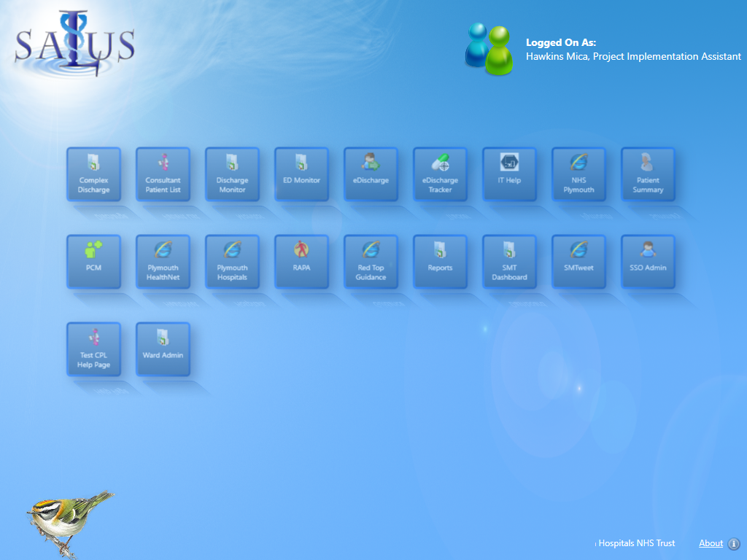Image resolution: width=747 pixels, height=560 pixels.
Task: Click the logged-on users icon
Action: pos(489,49)
